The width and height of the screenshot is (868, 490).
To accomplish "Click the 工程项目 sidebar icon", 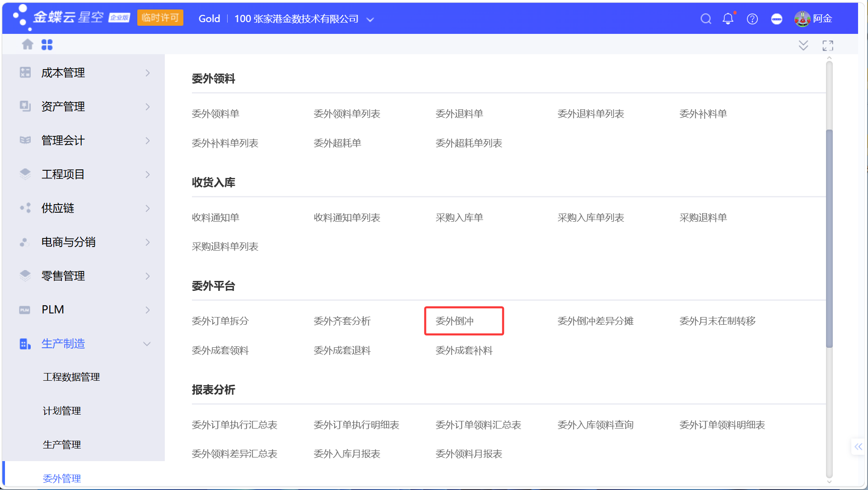I will [25, 174].
